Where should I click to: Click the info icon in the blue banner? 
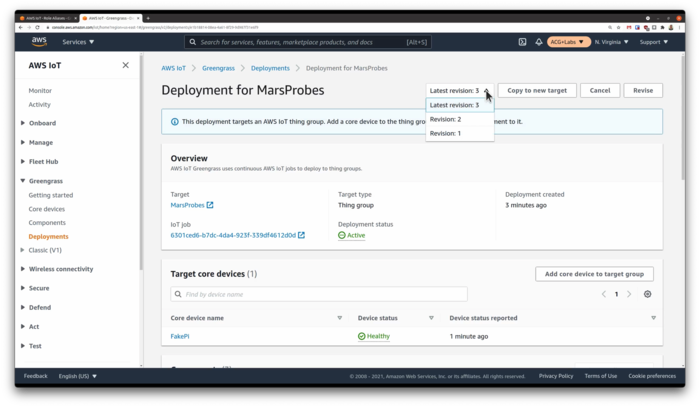pyautogui.click(x=175, y=121)
